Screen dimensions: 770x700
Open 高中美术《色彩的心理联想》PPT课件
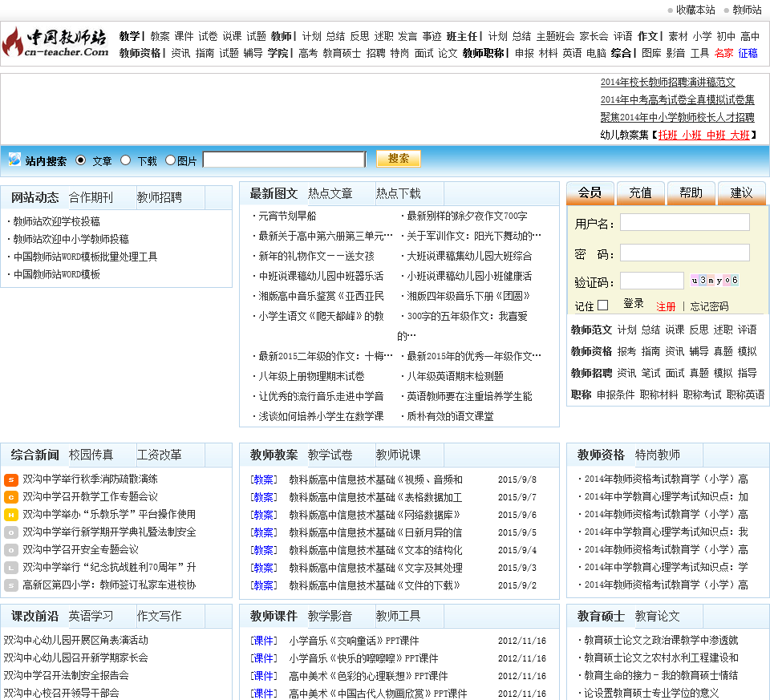tap(368, 676)
